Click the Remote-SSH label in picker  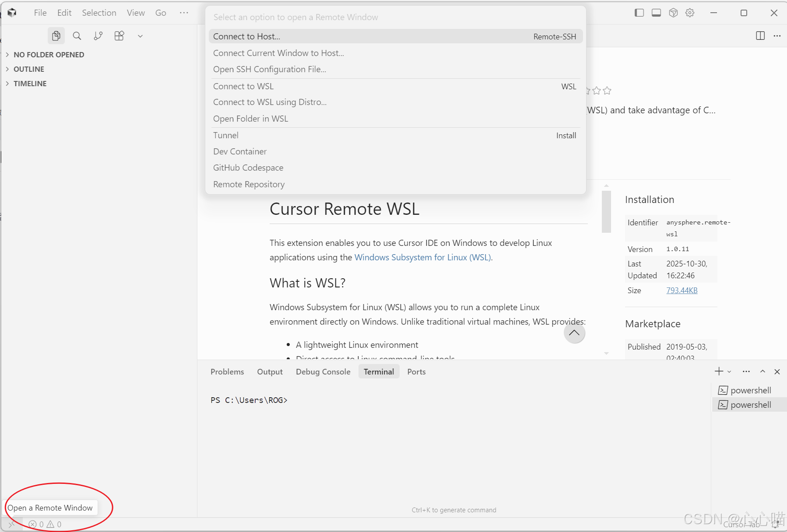click(x=555, y=37)
